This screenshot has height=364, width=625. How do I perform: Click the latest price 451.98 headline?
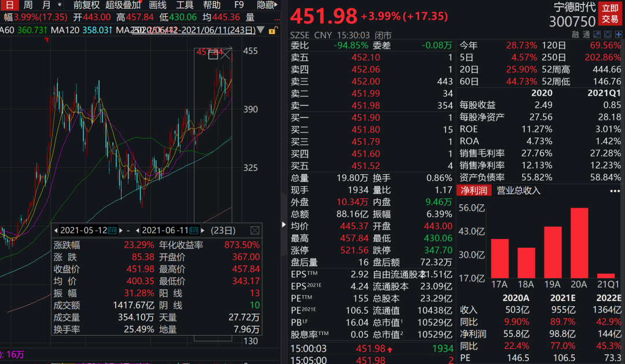tap(323, 16)
